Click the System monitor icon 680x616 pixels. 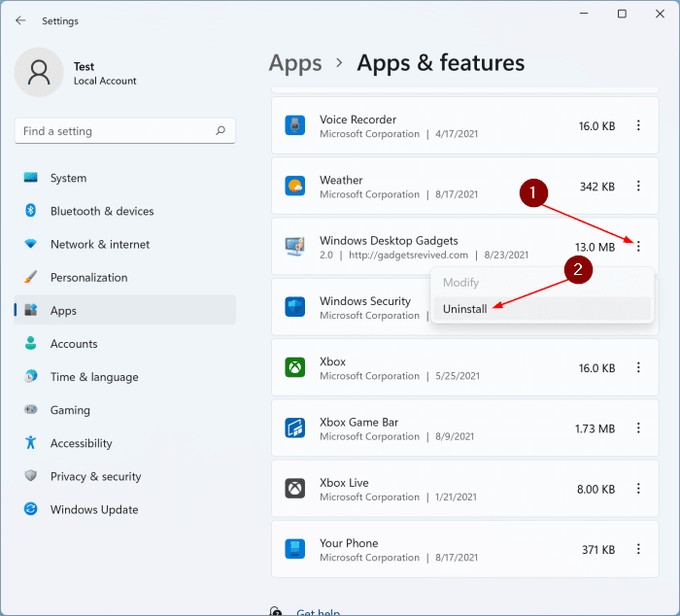coord(31,178)
